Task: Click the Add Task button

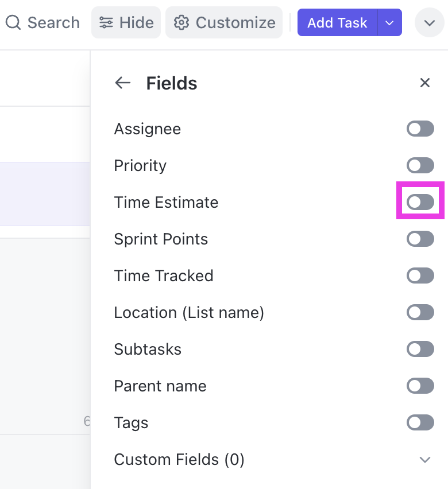Action: click(337, 23)
